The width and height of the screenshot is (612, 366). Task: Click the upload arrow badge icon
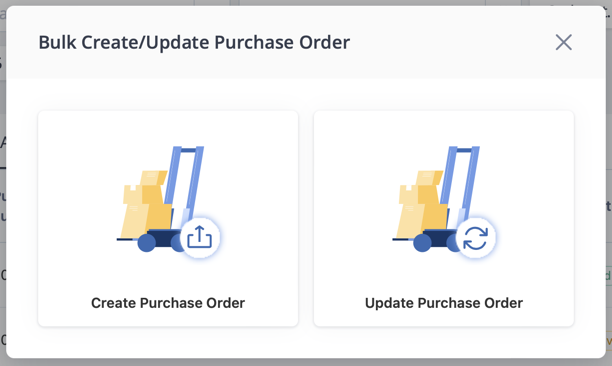[x=199, y=238]
